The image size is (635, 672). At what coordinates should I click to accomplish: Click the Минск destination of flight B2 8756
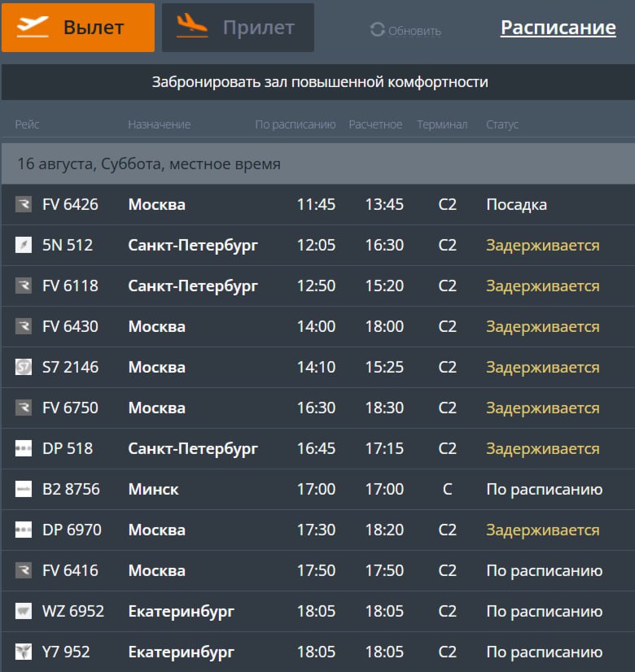[x=154, y=490]
